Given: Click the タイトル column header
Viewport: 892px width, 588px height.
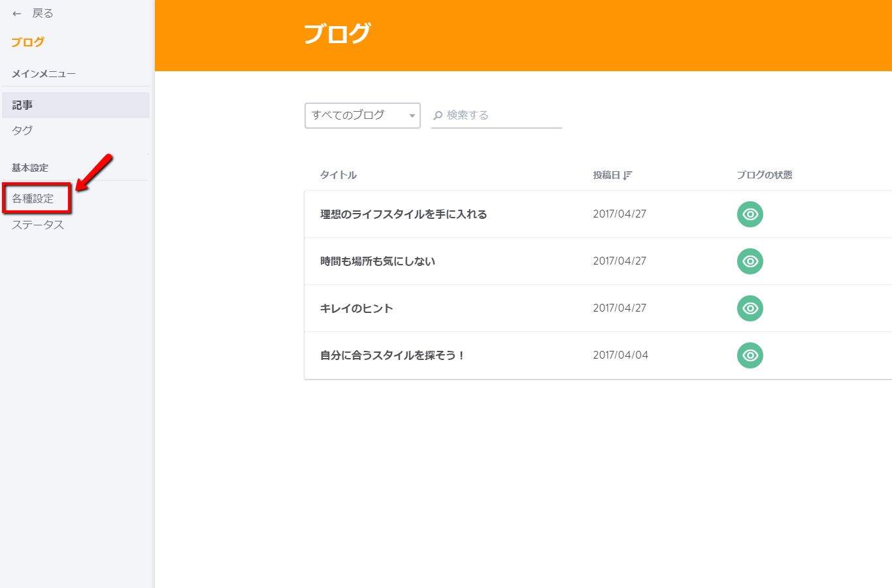Looking at the screenshot, I should click(x=338, y=174).
